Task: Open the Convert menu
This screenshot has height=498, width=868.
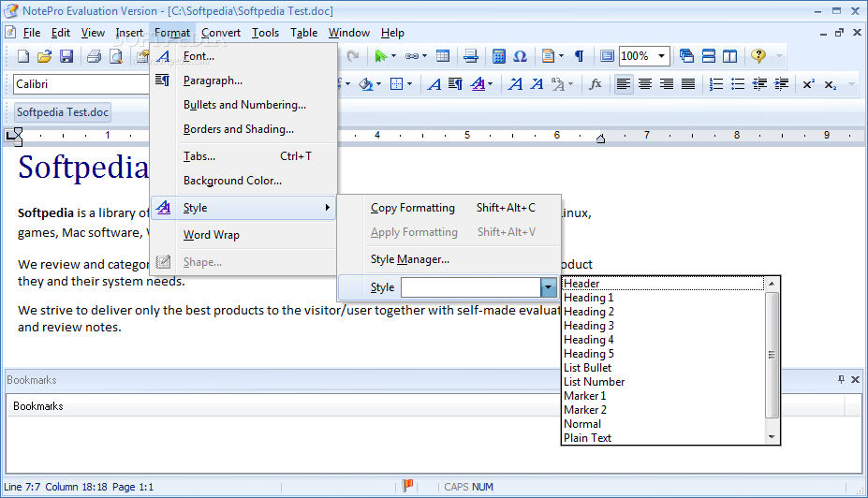Action: pyautogui.click(x=221, y=33)
